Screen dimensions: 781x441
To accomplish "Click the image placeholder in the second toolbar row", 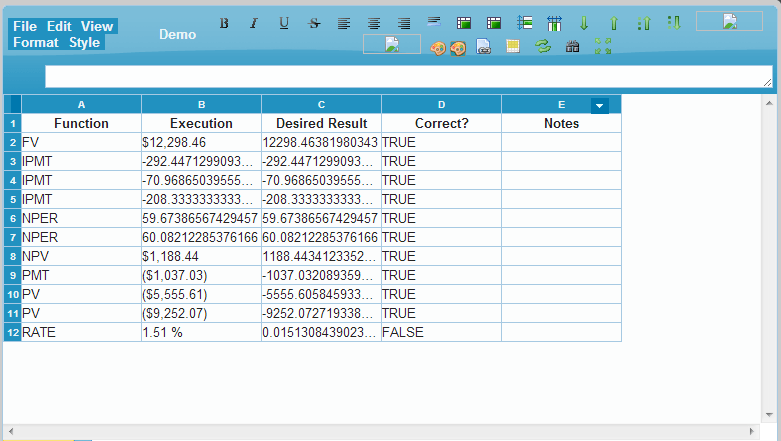I will click(x=392, y=44).
